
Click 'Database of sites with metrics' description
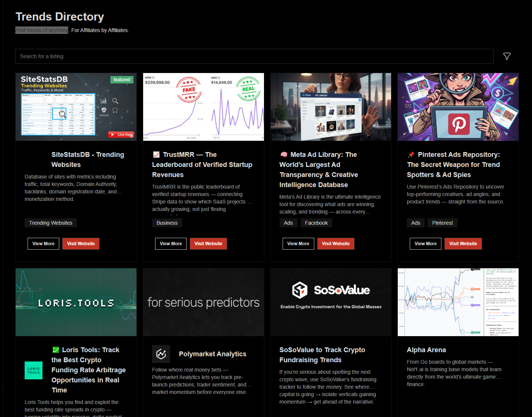click(x=73, y=188)
